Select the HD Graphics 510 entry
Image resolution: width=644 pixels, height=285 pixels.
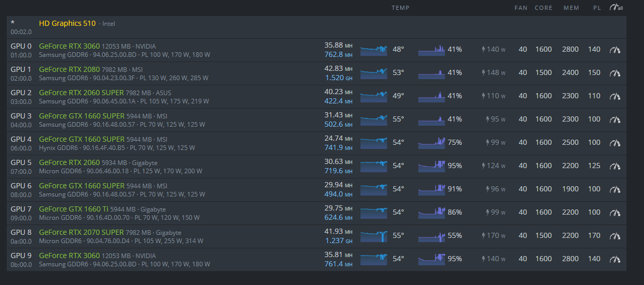click(67, 23)
